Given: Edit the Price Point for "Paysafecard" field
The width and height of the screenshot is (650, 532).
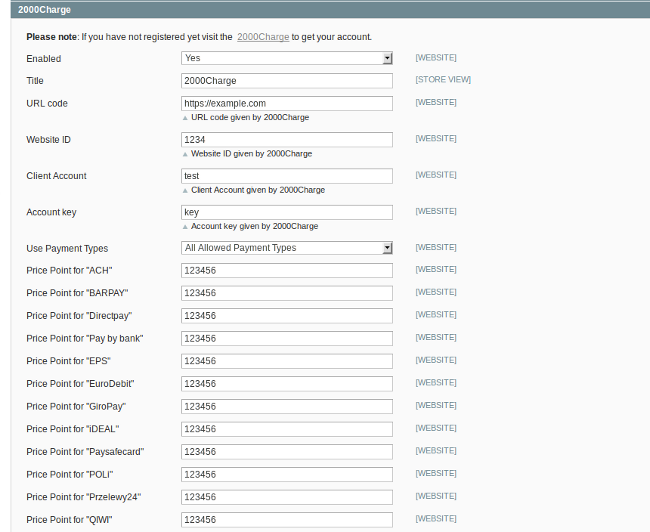Looking at the screenshot, I should (x=286, y=452).
